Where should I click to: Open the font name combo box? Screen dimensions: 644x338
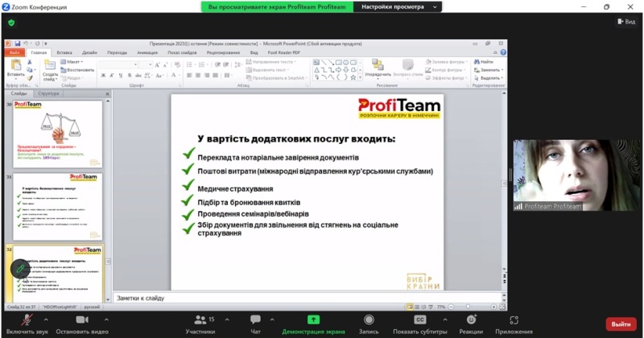118,64
